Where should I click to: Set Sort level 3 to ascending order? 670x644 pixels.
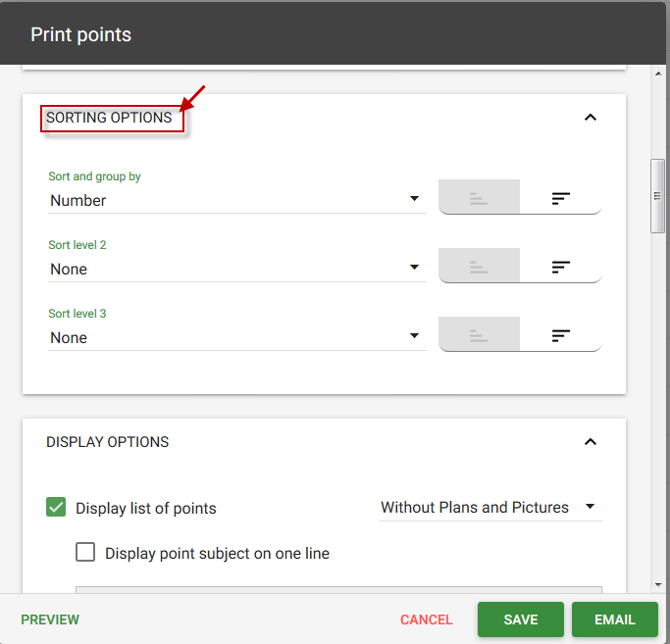[x=479, y=334]
